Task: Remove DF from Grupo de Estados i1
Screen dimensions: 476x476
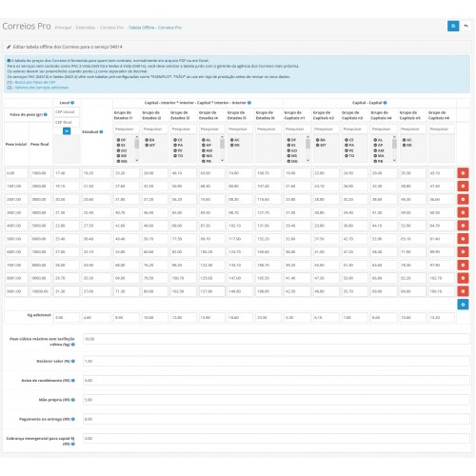Action: pos(118,140)
